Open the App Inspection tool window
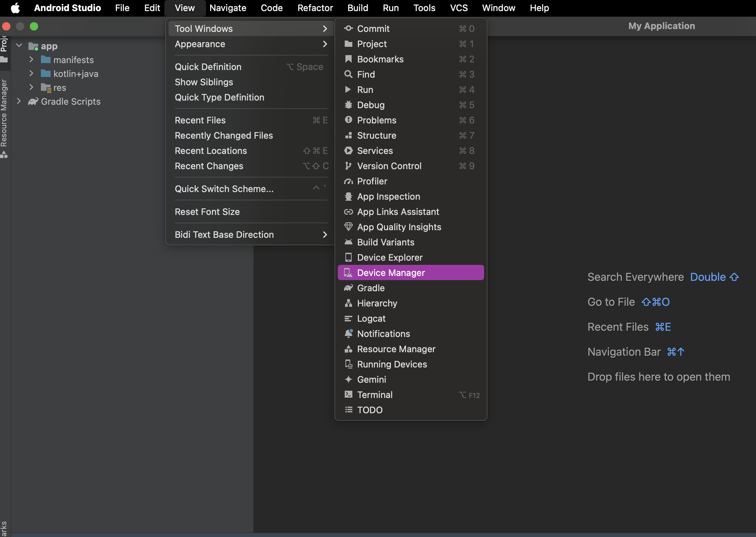756x537 pixels. point(389,196)
